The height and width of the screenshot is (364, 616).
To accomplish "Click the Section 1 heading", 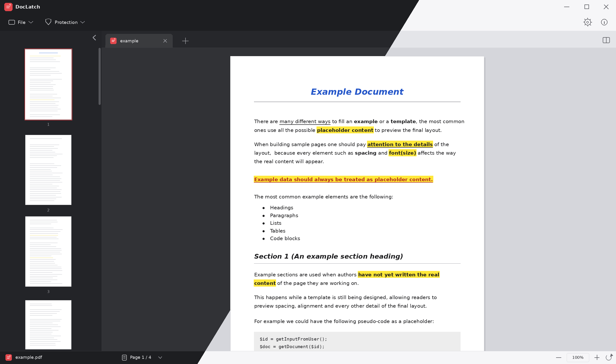I will click(328, 256).
